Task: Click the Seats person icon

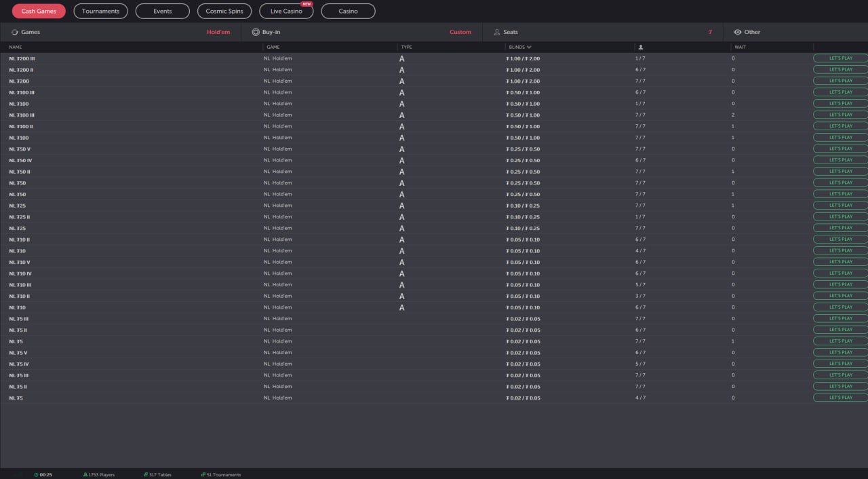Action: [497, 32]
